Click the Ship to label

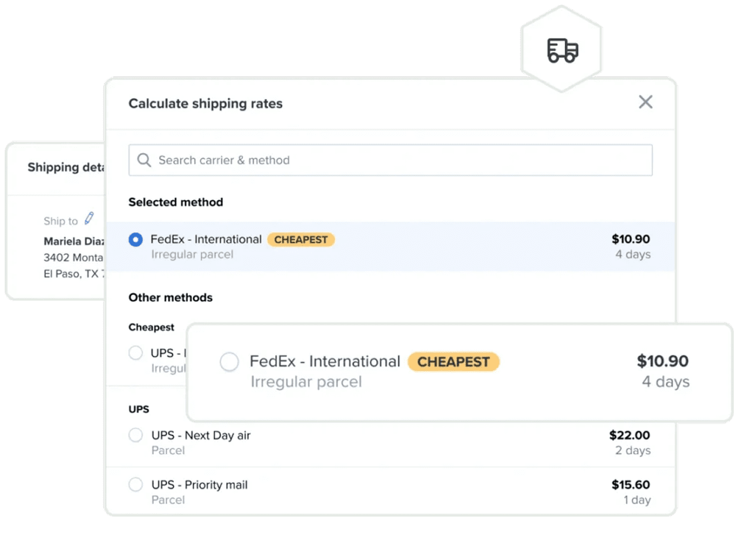tap(60, 221)
